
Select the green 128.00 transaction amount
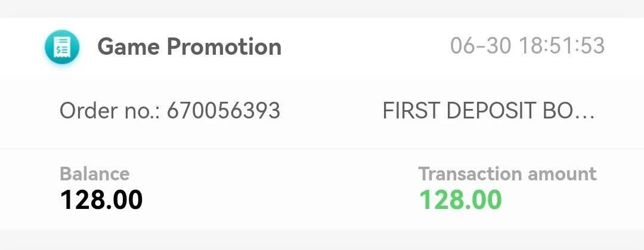(x=460, y=200)
